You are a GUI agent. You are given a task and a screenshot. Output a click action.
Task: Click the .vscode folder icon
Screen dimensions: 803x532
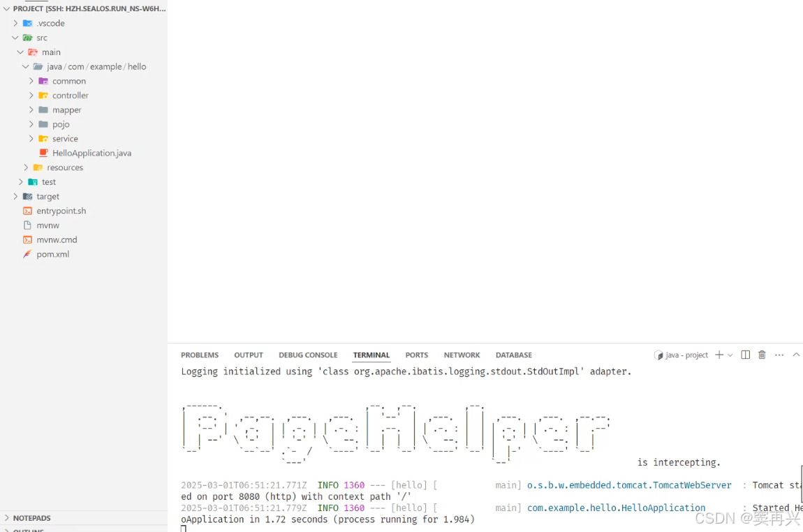point(28,23)
